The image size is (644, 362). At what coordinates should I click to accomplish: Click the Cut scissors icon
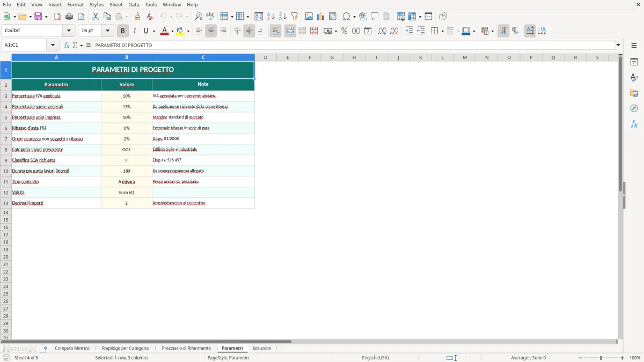tap(96, 17)
